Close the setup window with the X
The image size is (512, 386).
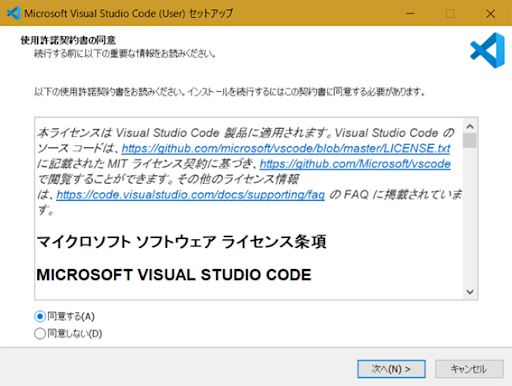pyautogui.click(x=490, y=13)
